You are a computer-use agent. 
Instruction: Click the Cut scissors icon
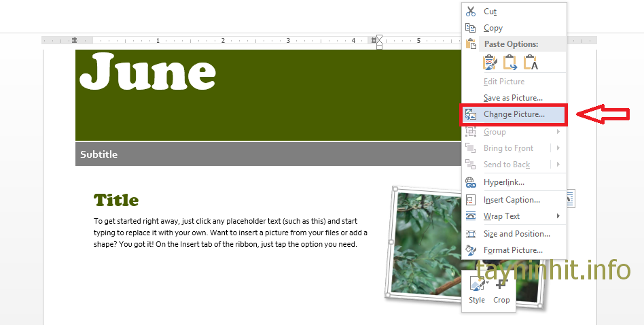pos(470,12)
